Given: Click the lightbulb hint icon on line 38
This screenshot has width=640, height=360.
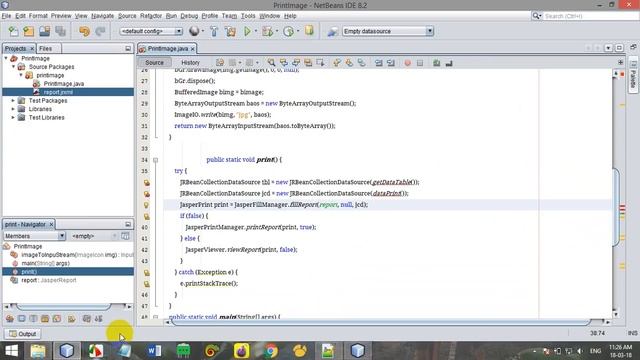Looking at the screenshot, I should point(147,204).
